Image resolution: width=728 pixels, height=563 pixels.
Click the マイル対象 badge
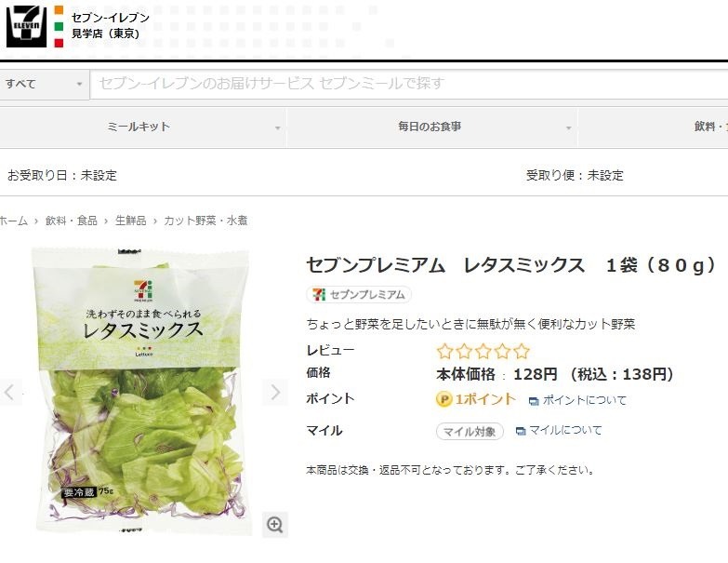click(x=470, y=432)
